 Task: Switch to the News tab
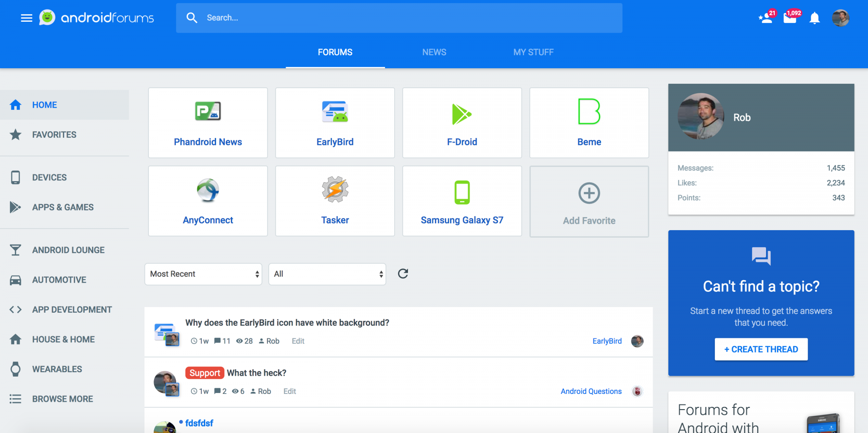(x=434, y=52)
